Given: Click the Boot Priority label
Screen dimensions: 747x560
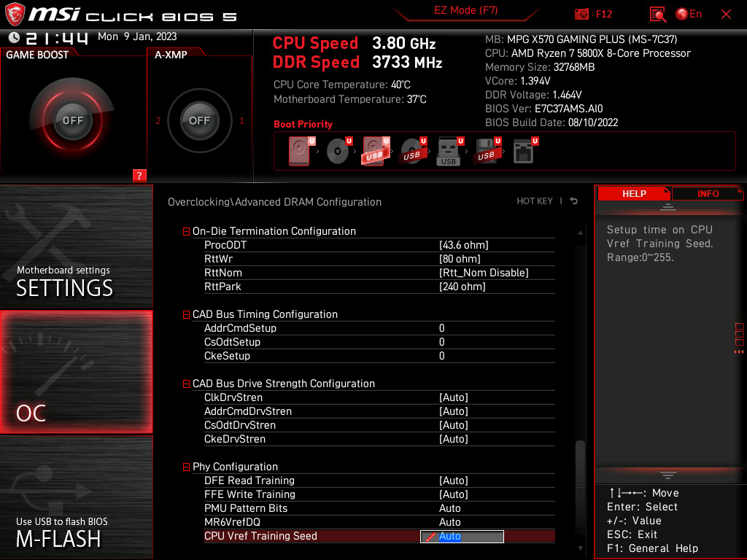Looking at the screenshot, I should (x=303, y=124).
